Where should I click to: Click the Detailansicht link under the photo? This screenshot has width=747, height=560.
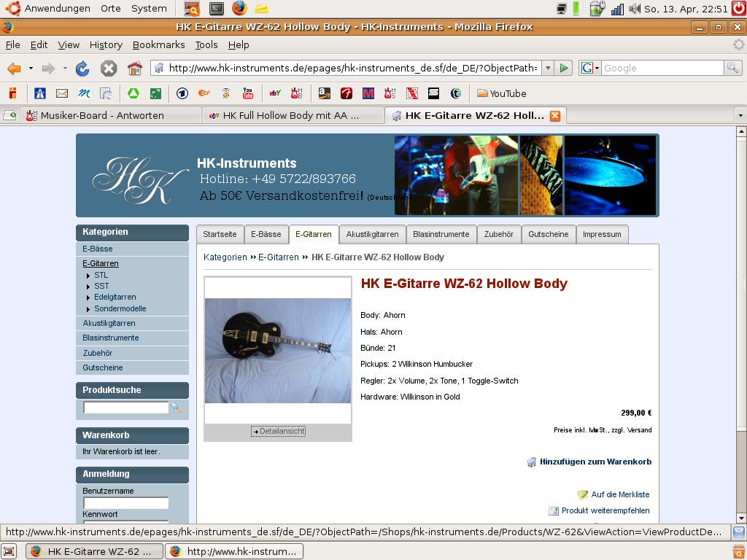point(278,432)
